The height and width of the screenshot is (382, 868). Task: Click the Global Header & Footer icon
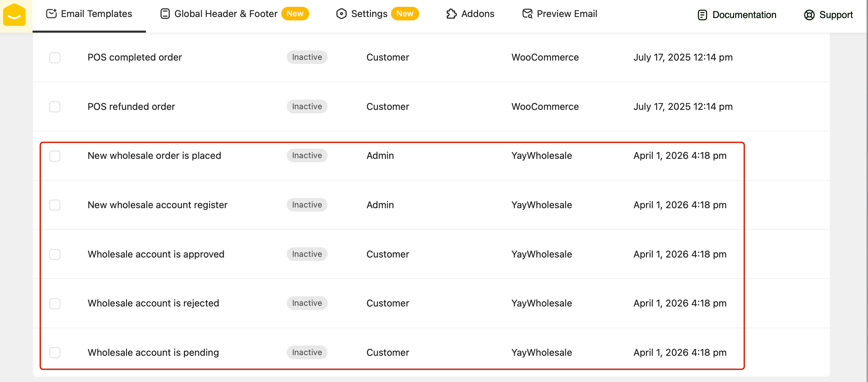tap(165, 14)
